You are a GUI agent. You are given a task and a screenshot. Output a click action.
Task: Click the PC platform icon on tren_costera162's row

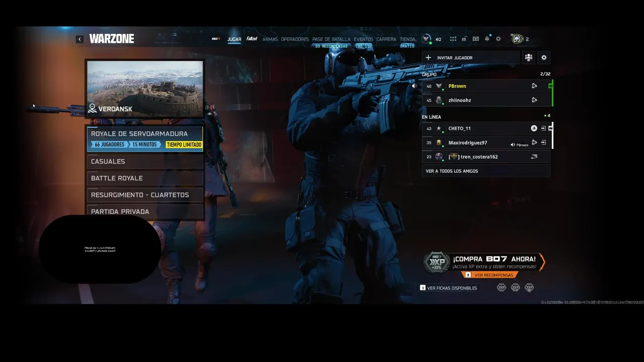(534, 156)
